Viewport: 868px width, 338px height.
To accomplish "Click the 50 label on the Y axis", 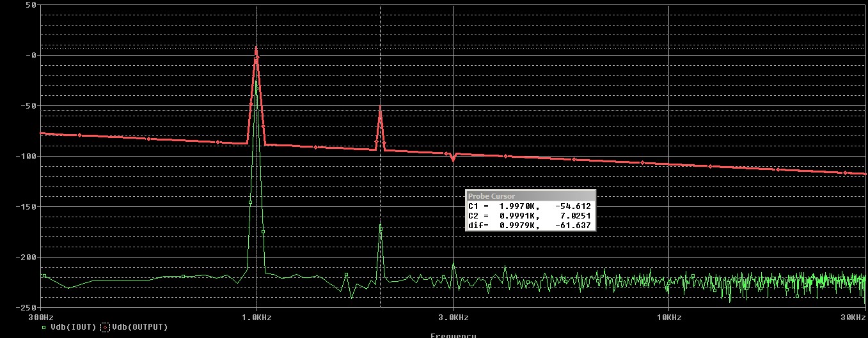I will point(30,4).
